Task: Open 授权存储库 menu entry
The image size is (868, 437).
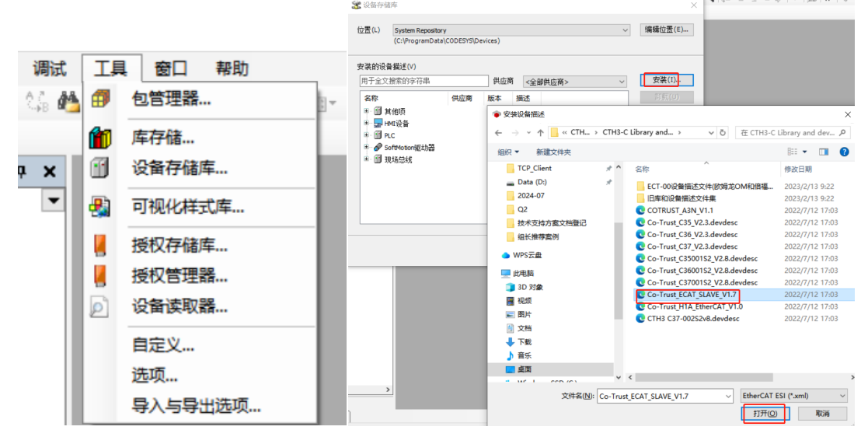Action: [x=180, y=245]
